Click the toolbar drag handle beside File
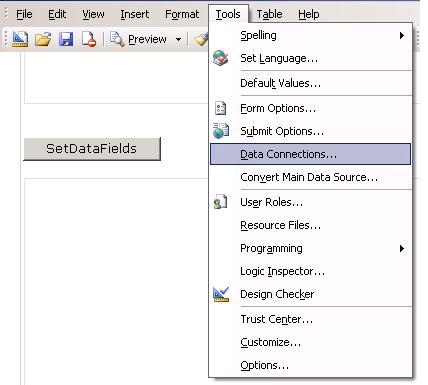 (6, 14)
